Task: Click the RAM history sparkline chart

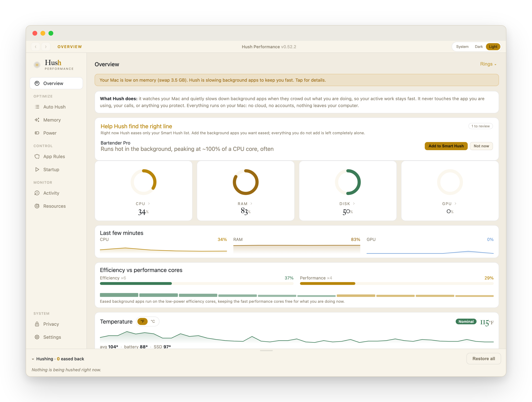Action: 296,249
